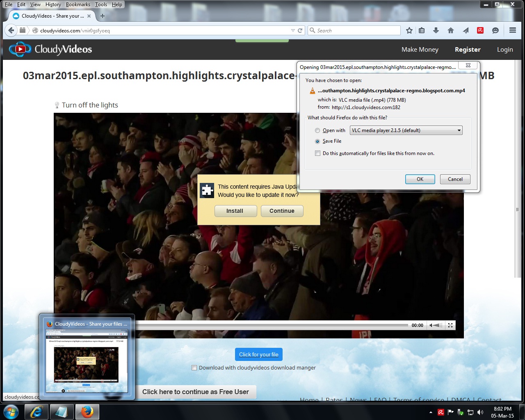
Task: Show hidden system tray icons
Action: [x=431, y=412]
